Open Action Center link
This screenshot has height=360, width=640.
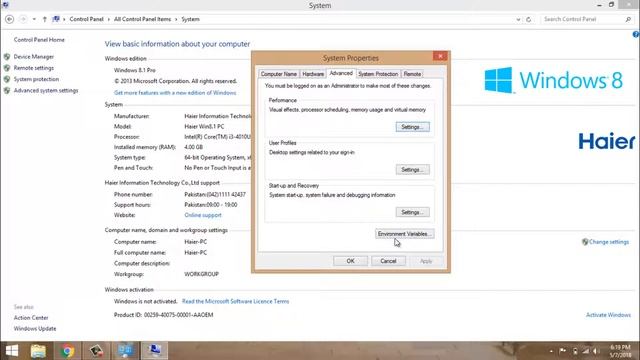click(31, 318)
